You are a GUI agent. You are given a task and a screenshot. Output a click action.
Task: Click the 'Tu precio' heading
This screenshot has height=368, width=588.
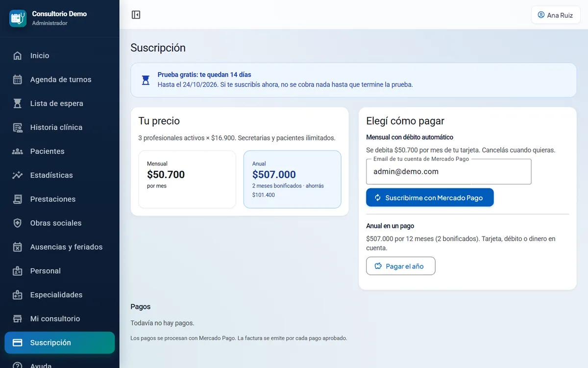pyautogui.click(x=159, y=121)
